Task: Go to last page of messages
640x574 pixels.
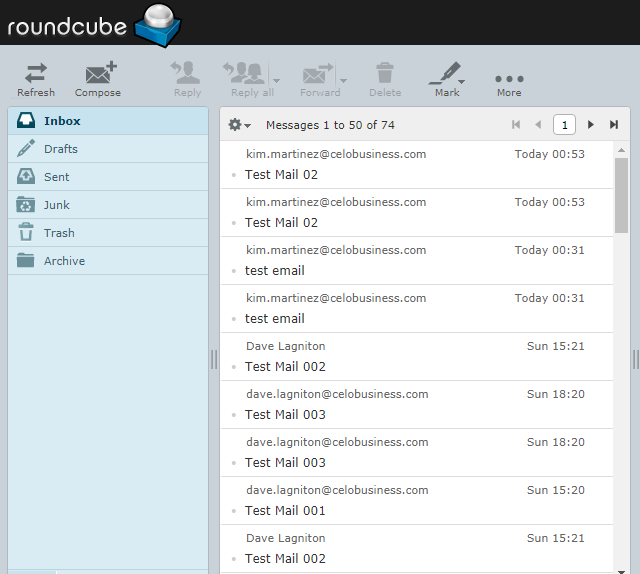Action: [x=613, y=125]
